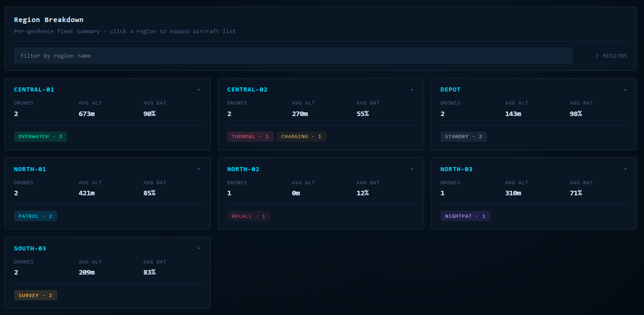The image size is (644, 315).
Task: Click the Region Breakdown heading
Action: (49, 20)
